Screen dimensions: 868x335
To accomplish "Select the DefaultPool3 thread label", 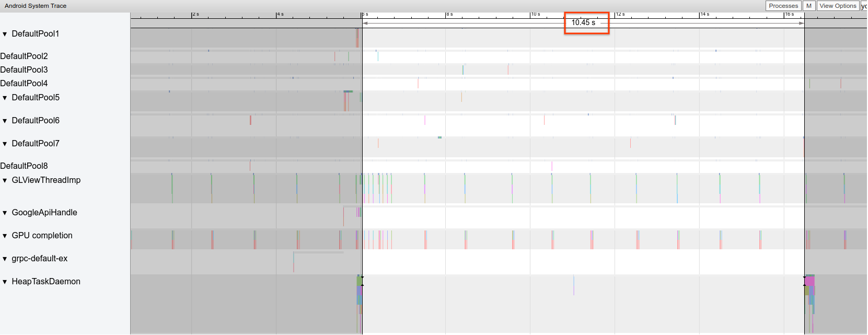I will [24, 70].
